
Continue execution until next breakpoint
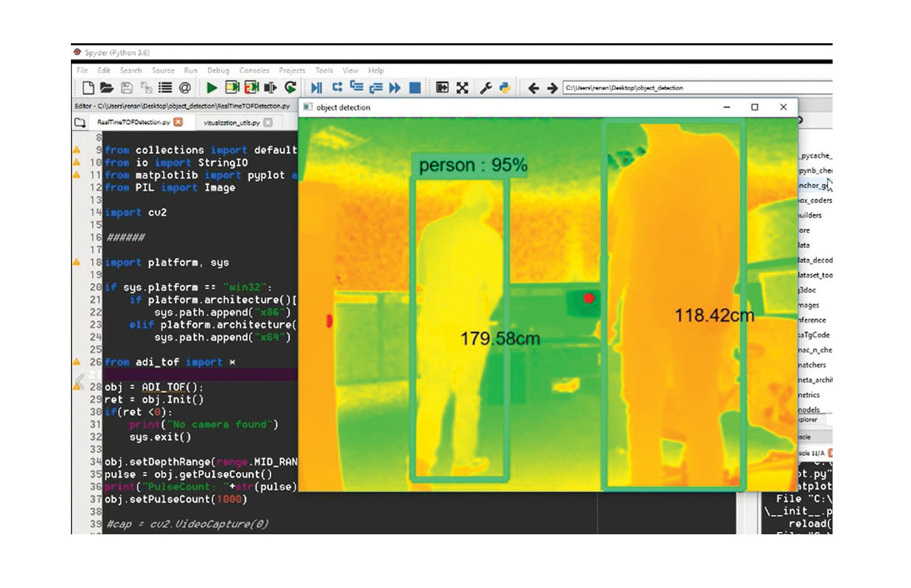coord(395,88)
